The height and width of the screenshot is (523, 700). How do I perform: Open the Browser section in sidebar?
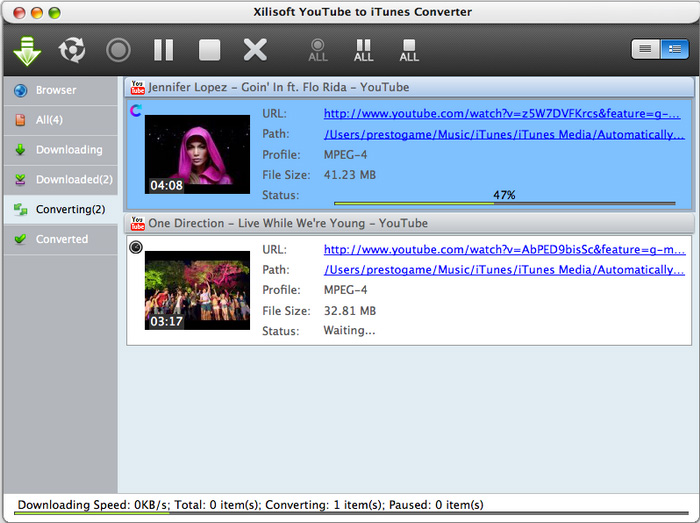coord(56,90)
